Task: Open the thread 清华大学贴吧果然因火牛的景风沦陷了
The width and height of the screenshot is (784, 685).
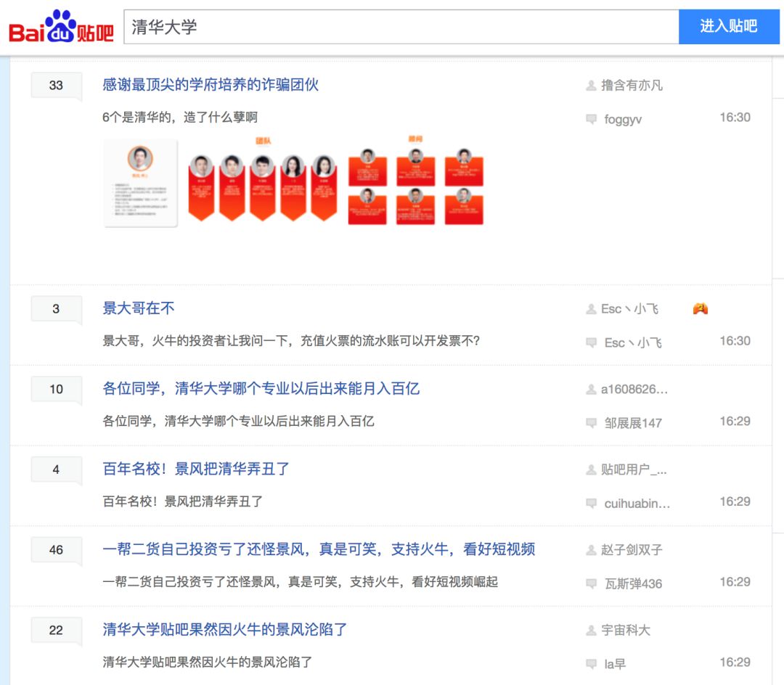Action: tap(224, 630)
